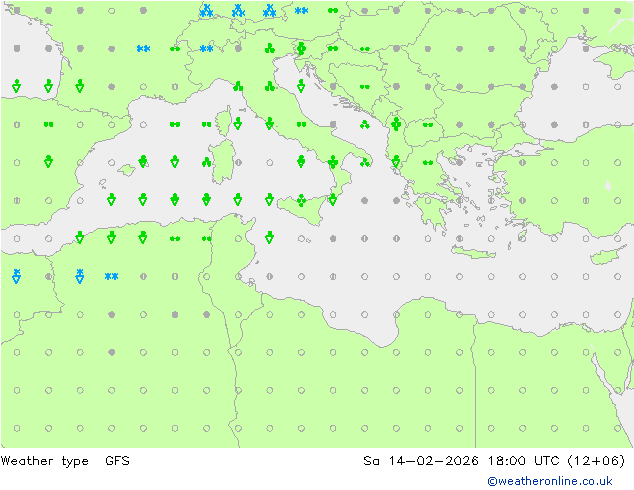Viewport: 634px width, 490px height.
Task: Click the rain symbol over Sicily
Action: [x=301, y=200]
